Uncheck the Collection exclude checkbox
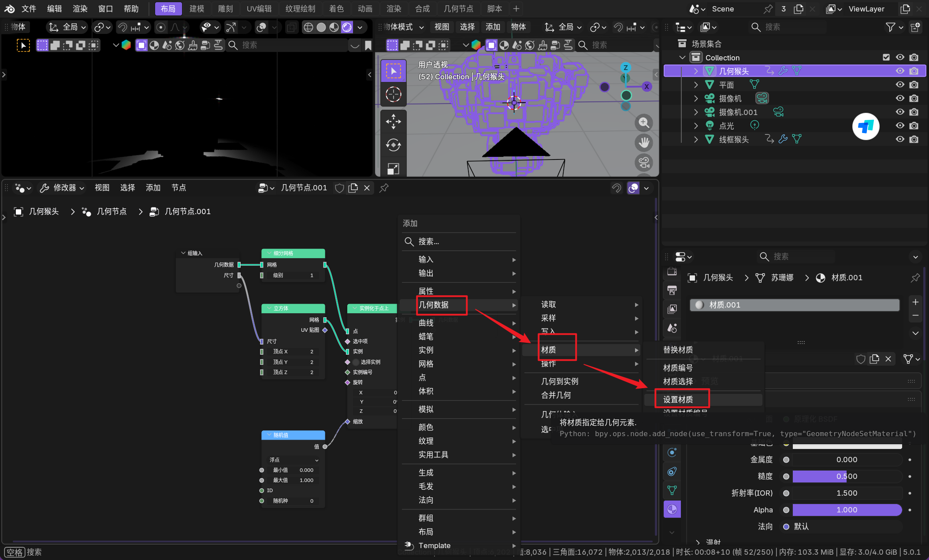Viewport: 929px width, 560px height. [886, 57]
